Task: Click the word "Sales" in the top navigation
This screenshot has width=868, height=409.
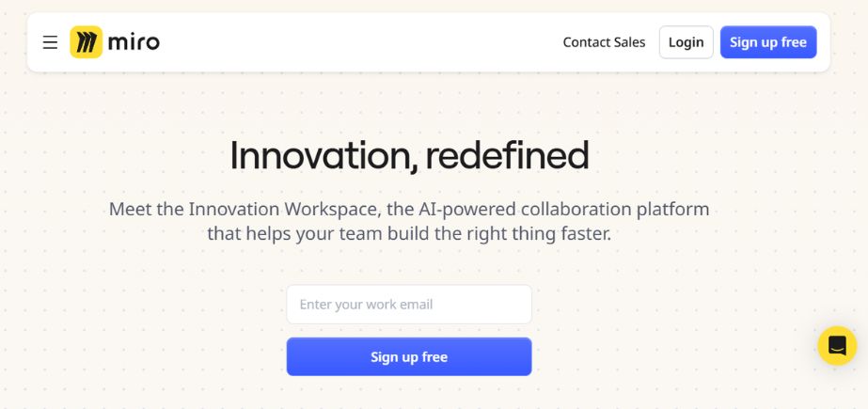Action: (x=630, y=42)
